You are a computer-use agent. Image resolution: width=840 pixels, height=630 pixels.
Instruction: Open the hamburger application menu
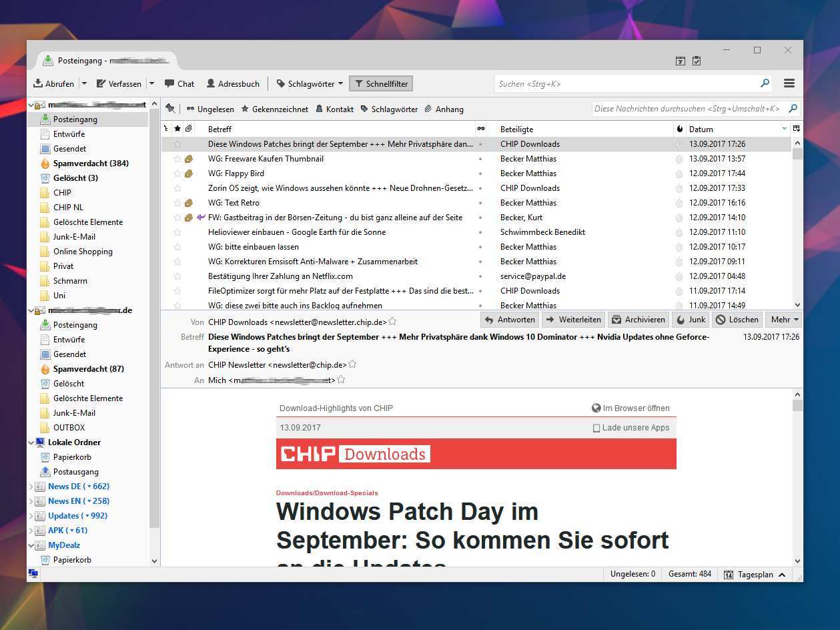(789, 83)
